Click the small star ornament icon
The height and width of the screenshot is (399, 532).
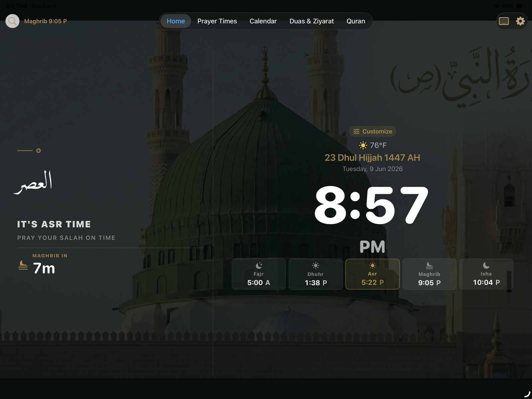(39, 151)
